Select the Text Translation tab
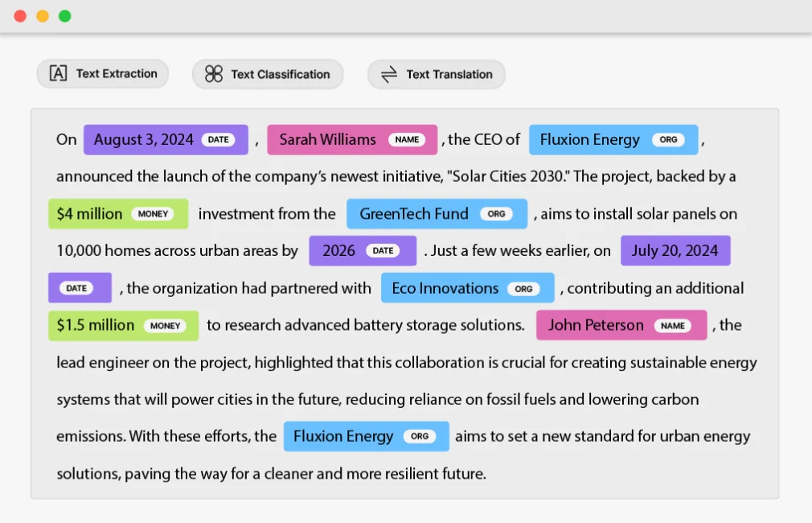 pos(437,74)
